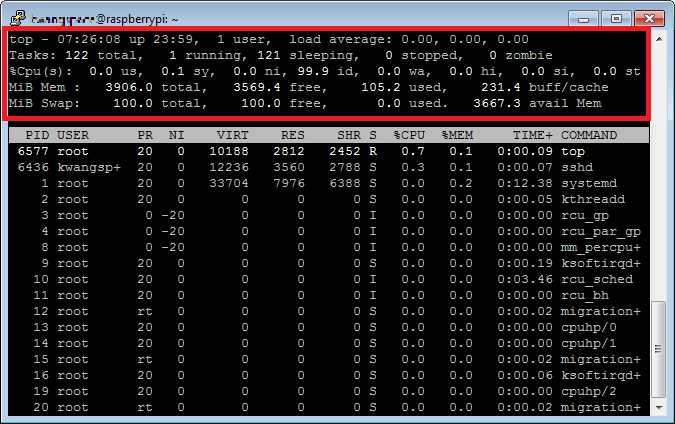Close the PuTTY terminal window
The width and height of the screenshot is (675, 424).
click(x=649, y=19)
